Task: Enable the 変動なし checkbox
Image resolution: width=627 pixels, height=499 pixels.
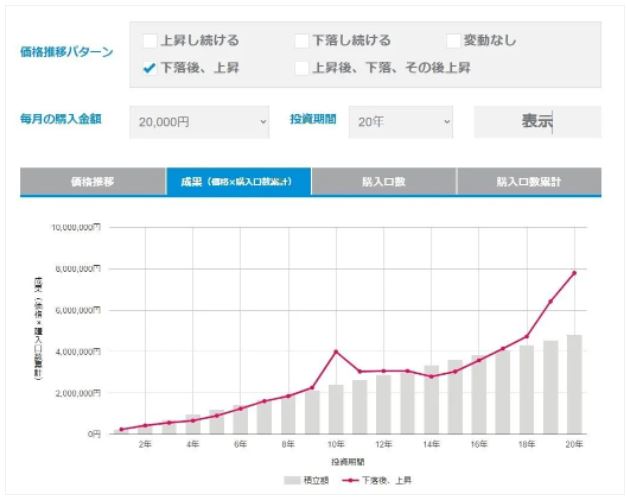Action: [x=453, y=41]
